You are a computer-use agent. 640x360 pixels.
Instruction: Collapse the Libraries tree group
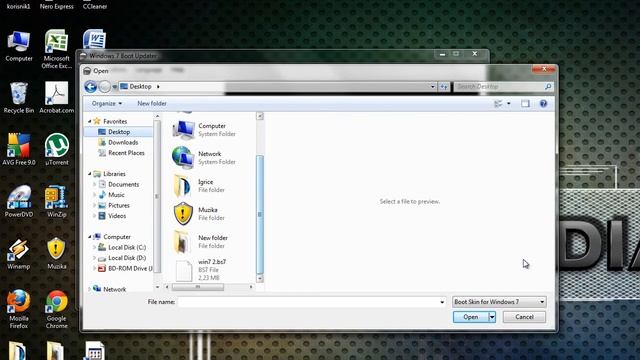(90, 174)
